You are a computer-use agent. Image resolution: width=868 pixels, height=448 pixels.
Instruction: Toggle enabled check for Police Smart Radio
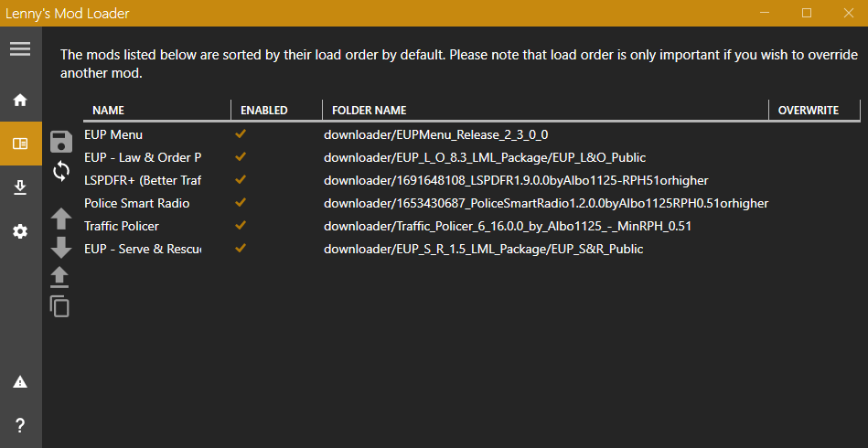click(241, 203)
